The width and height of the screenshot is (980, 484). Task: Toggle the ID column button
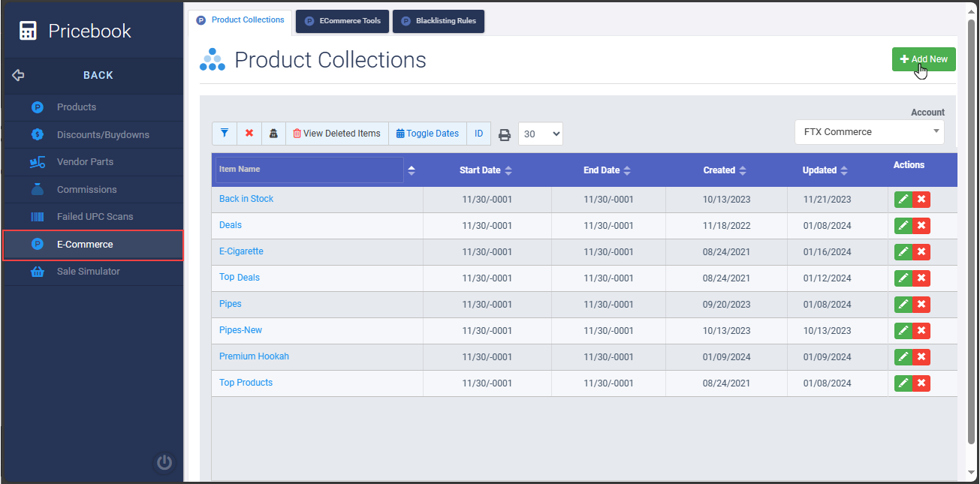(478, 134)
